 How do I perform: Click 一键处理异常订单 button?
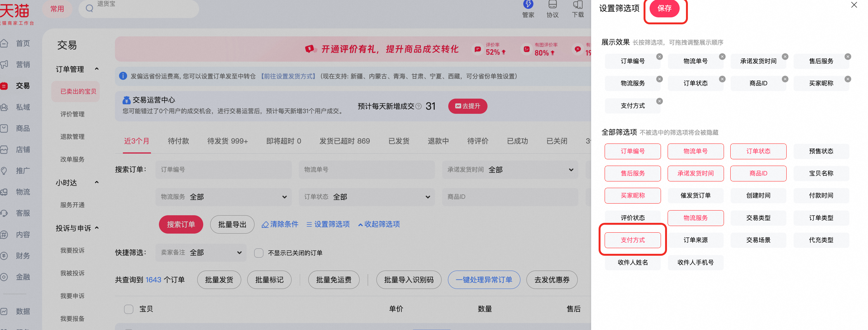484,280
